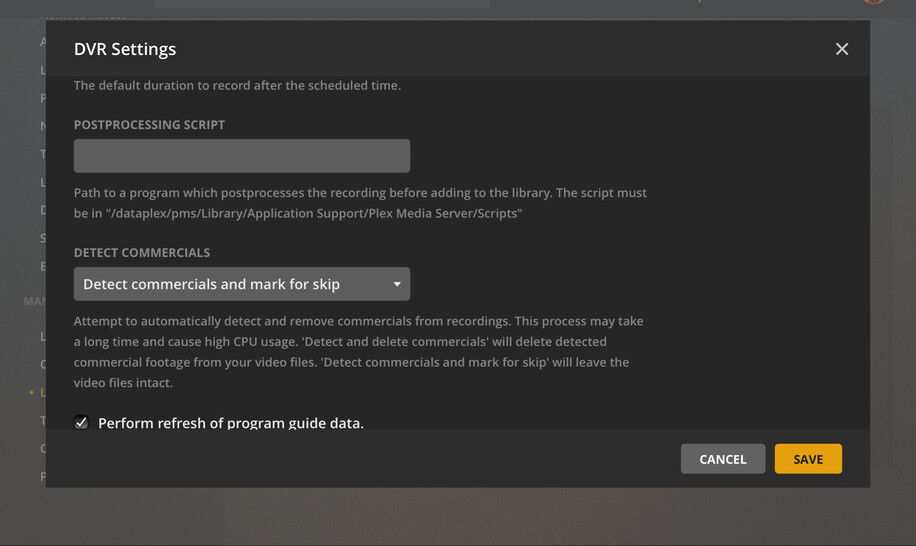Click the "DVR Settings" dialog title
Viewport: 916px width, 546px height.
[125, 49]
